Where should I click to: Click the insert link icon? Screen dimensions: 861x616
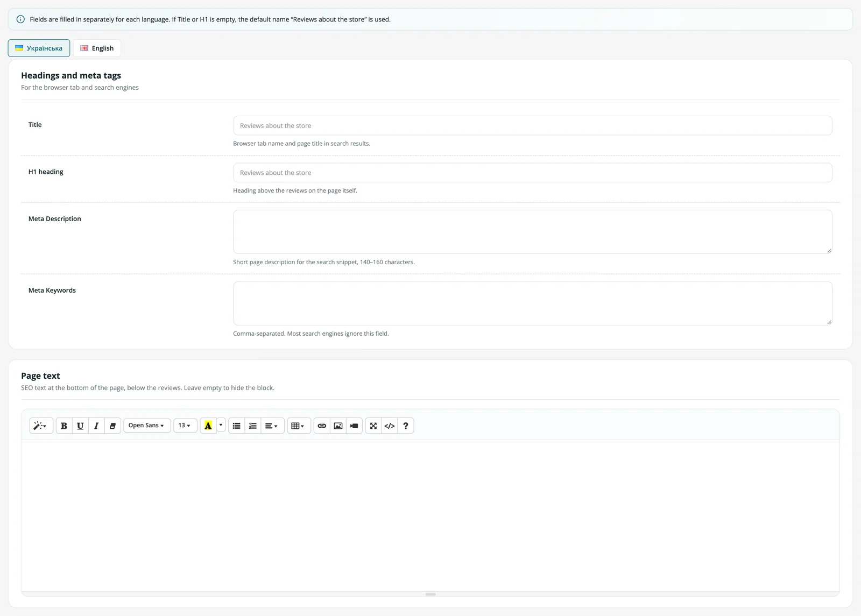[322, 426]
